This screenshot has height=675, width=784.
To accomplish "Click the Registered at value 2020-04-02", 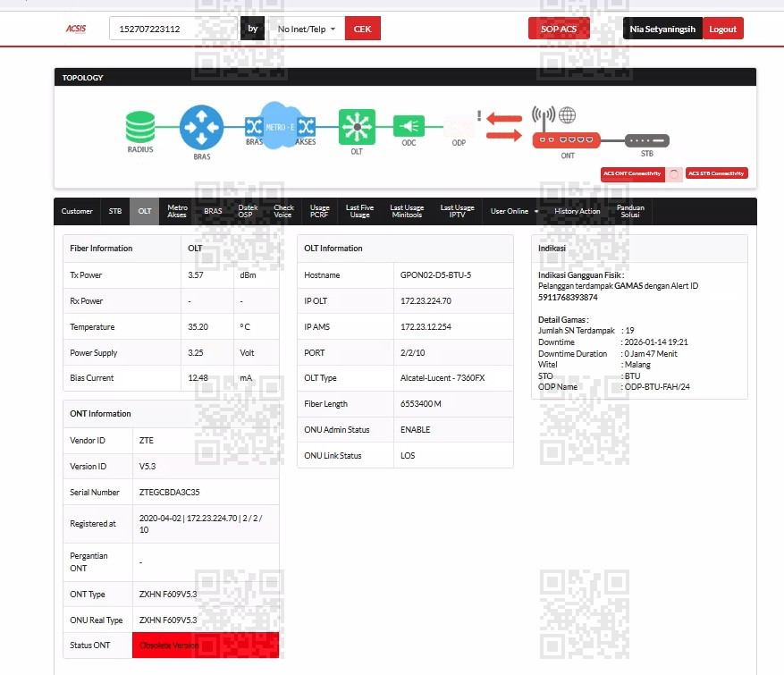I will (160, 519).
